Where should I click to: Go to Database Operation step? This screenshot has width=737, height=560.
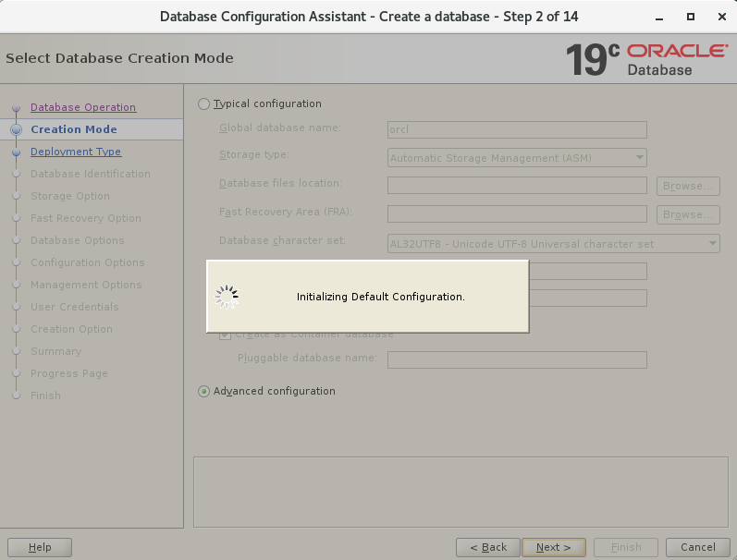[83, 107]
